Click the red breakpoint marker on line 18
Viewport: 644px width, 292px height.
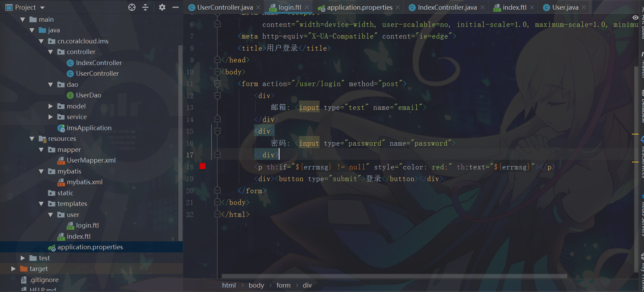click(202, 167)
